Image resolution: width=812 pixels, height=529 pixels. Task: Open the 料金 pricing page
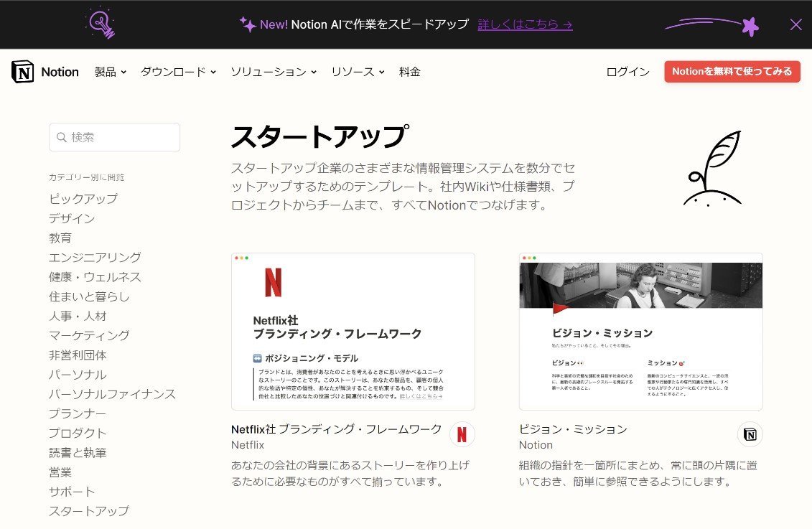[410, 72]
